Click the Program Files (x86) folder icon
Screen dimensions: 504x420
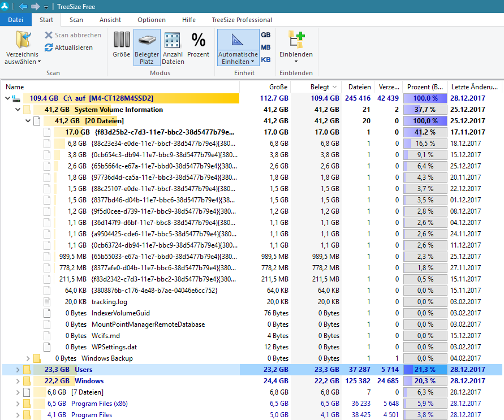pos(27,404)
